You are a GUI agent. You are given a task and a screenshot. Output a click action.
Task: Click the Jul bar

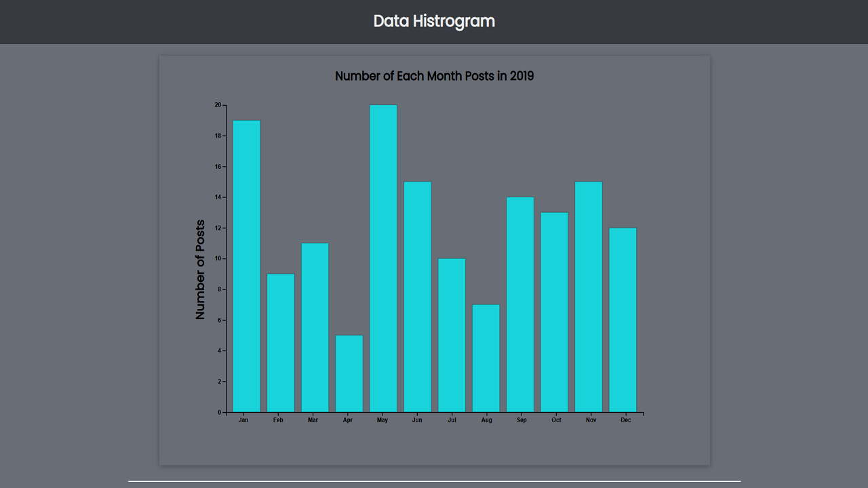(452, 335)
